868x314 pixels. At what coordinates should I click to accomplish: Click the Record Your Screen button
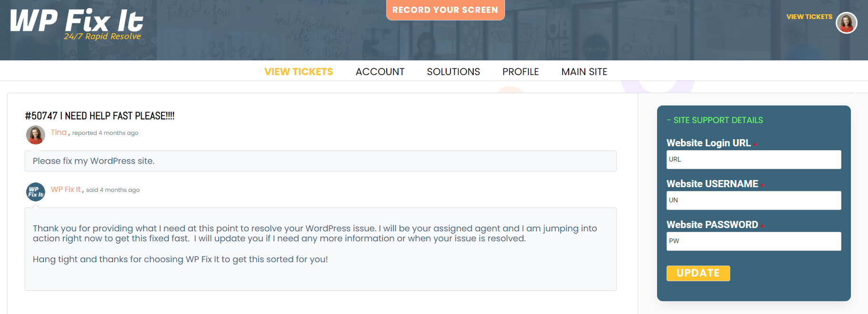(x=445, y=10)
